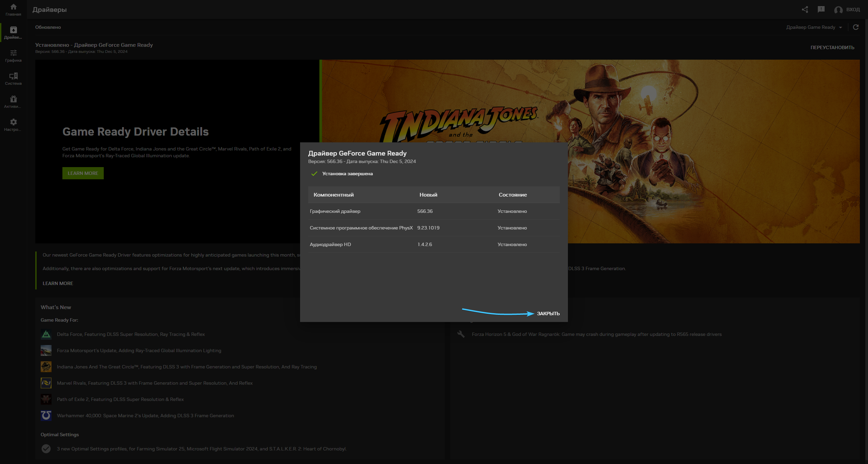Click the Delta Force game icon
Image resolution: width=868 pixels, height=464 pixels.
(46, 334)
